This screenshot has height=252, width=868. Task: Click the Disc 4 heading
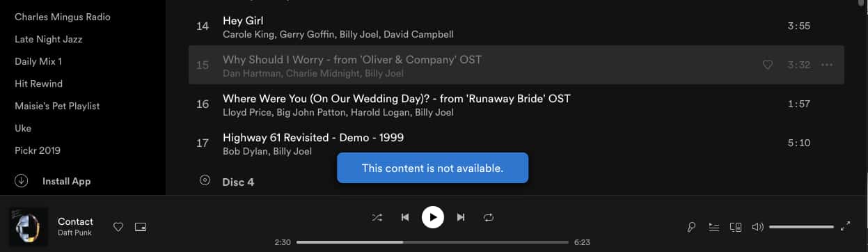238,182
